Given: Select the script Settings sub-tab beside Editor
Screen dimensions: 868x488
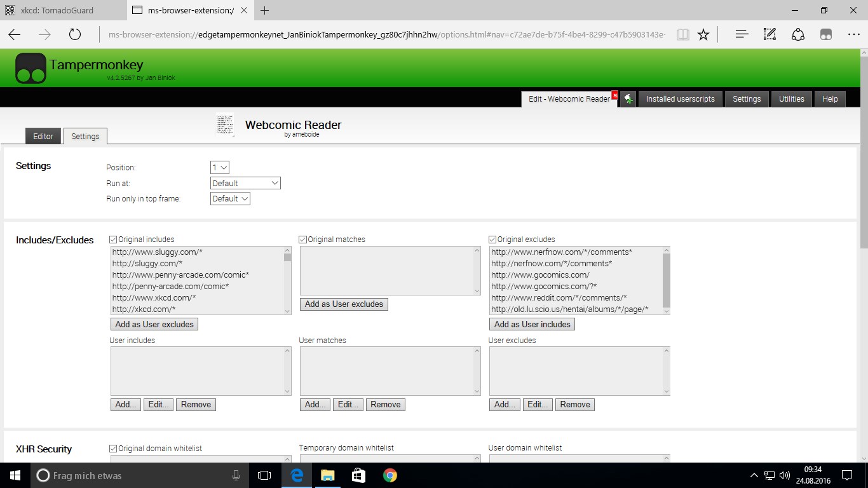Looking at the screenshot, I should (x=85, y=136).
